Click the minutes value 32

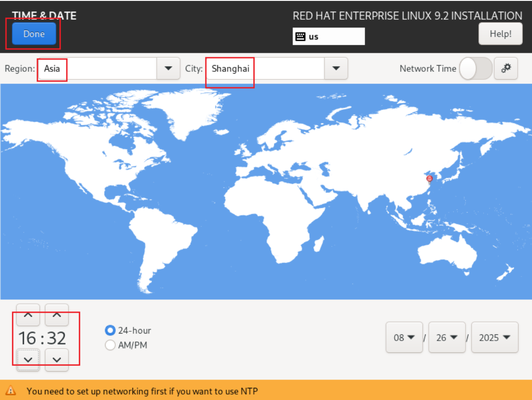pyautogui.click(x=56, y=338)
